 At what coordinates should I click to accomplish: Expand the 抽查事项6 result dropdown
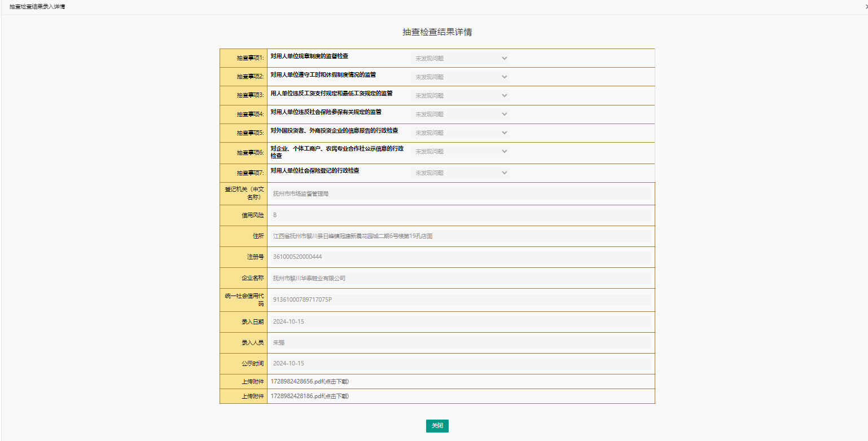(x=461, y=152)
